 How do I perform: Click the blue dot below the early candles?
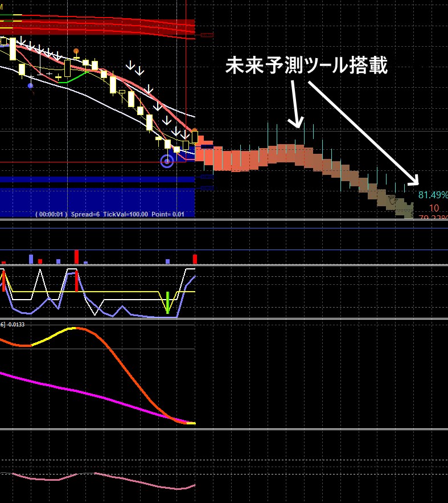[x=30, y=85]
